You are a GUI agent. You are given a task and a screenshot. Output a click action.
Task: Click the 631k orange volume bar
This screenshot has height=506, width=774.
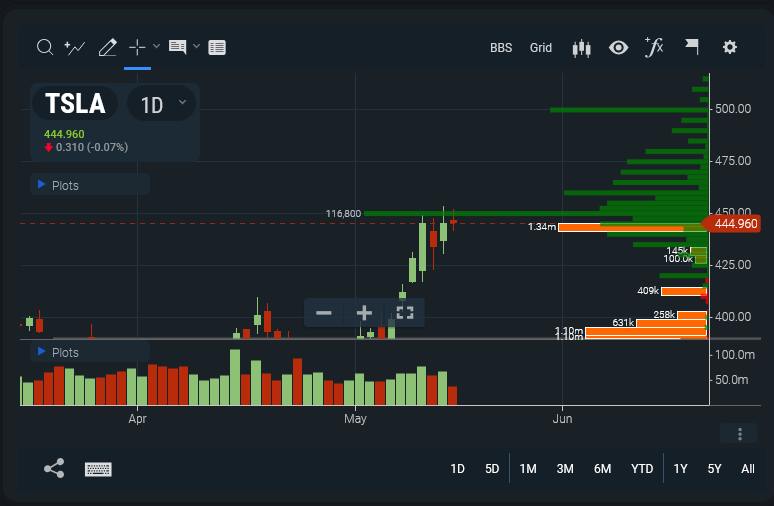pos(671,323)
